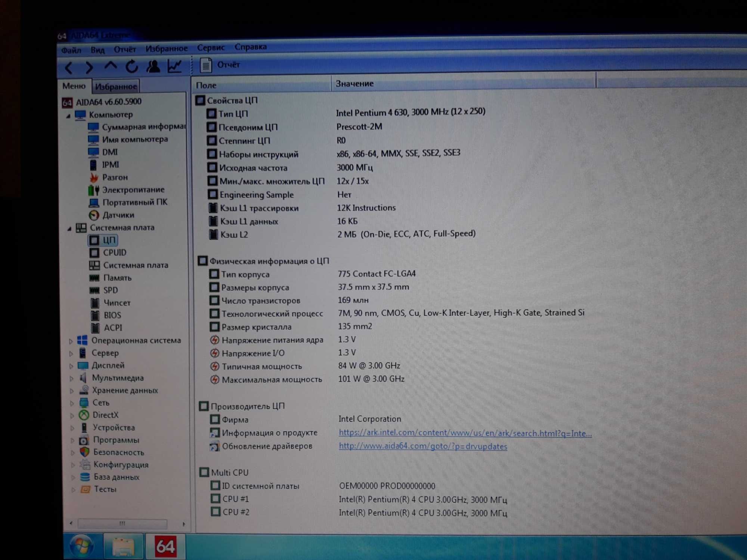This screenshot has width=747, height=560.
Task: Click the Разгон flame icon
Action: (x=94, y=177)
